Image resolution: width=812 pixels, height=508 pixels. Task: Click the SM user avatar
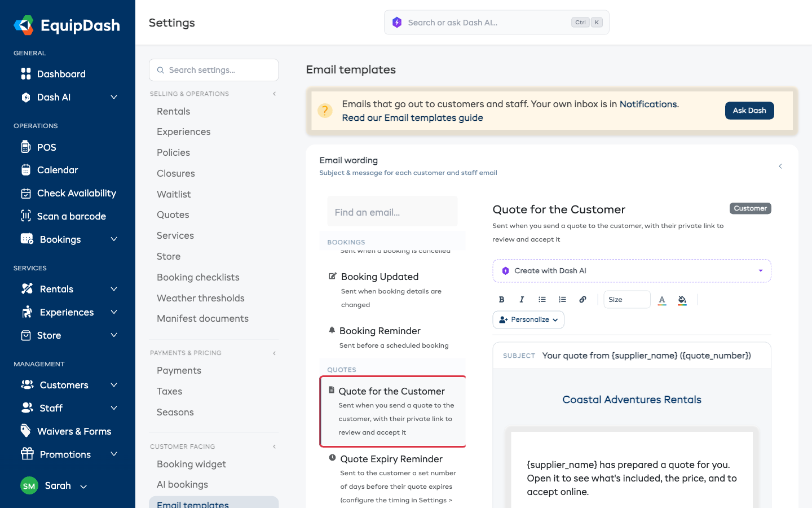(29, 485)
